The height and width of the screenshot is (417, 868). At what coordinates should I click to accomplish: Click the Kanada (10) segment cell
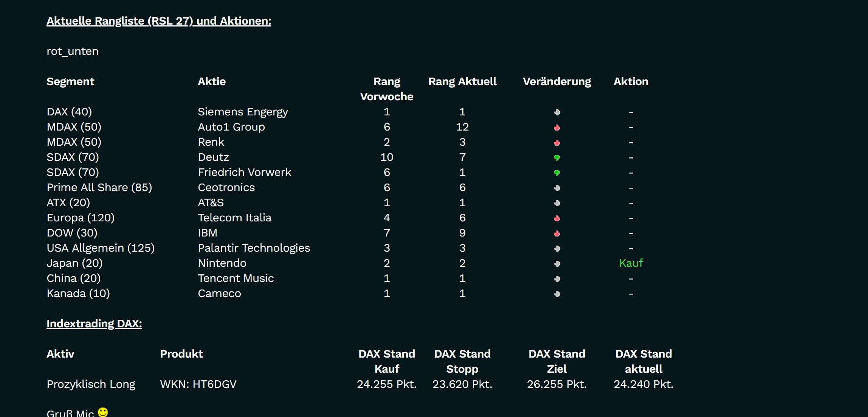point(78,294)
